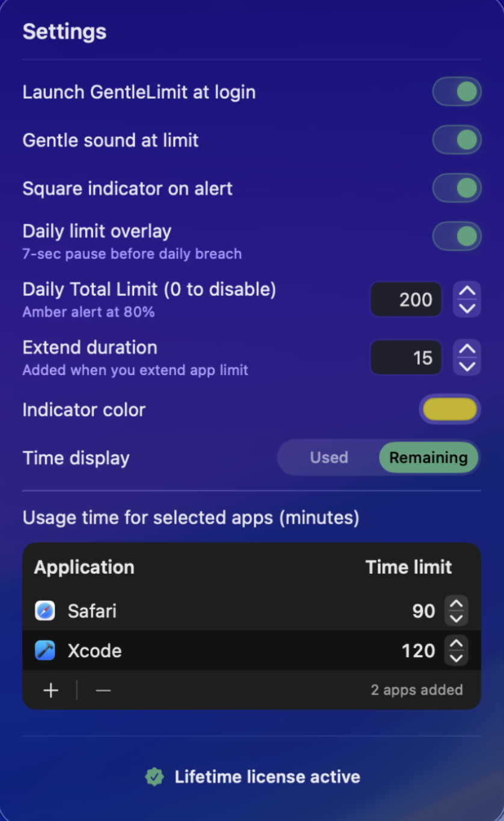Click the Daily Total Limit input field
This screenshot has height=821, width=504.
pos(407,300)
